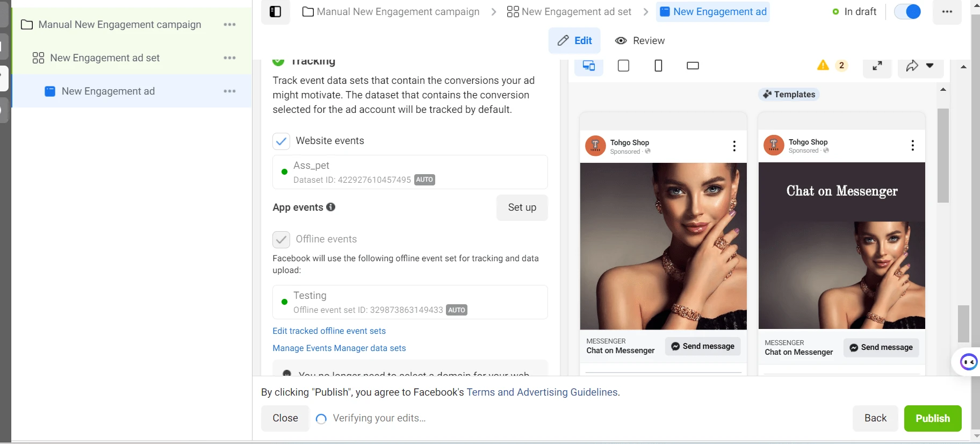The width and height of the screenshot is (980, 444).
Task: Publish the ad
Action: 933,418
